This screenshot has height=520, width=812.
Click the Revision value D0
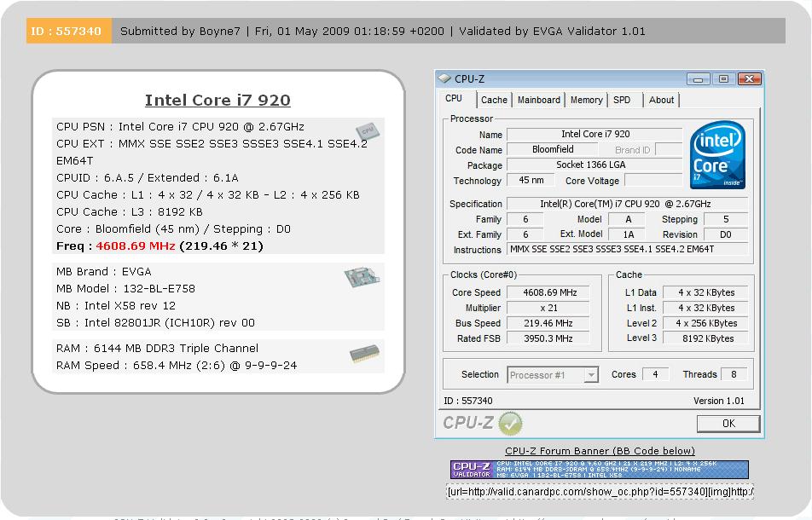click(x=726, y=234)
